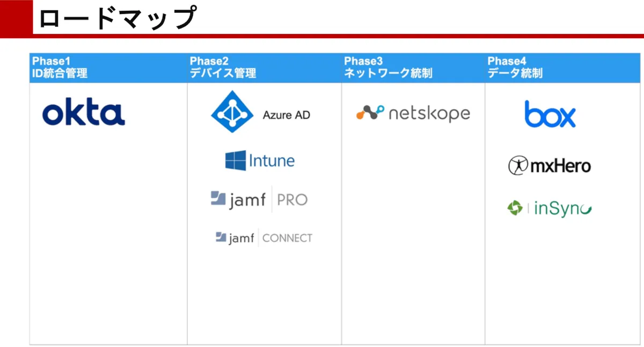Click the Intune text label

click(272, 161)
